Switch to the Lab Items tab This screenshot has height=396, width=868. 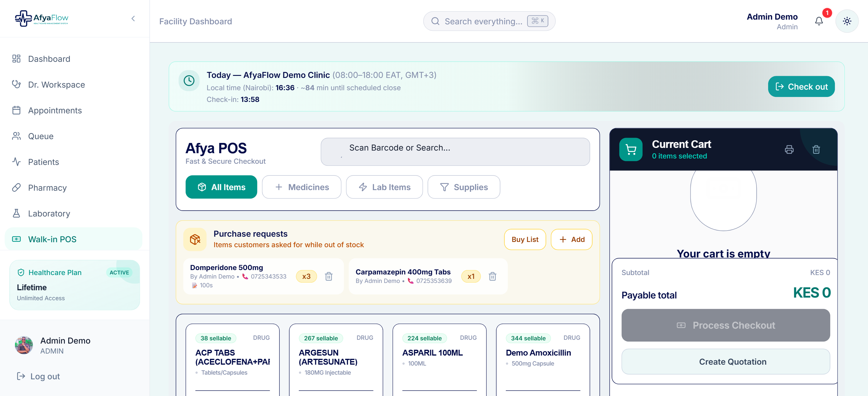pos(384,187)
